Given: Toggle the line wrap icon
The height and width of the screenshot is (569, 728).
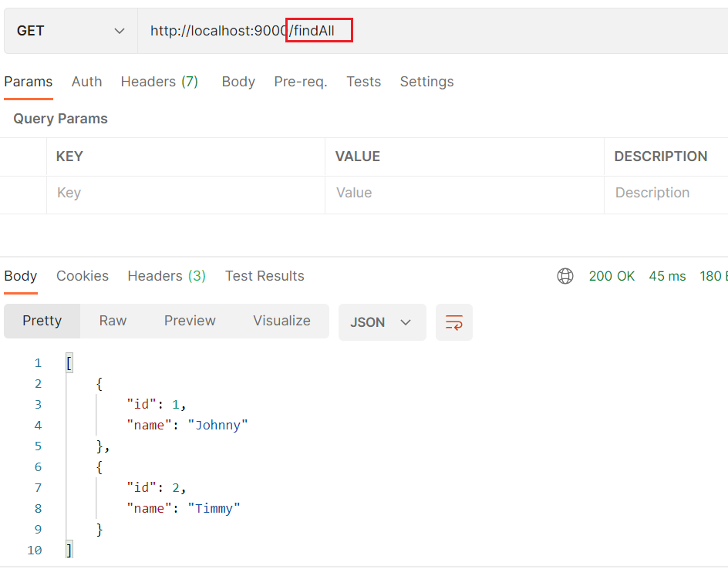Looking at the screenshot, I should click(454, 322).
